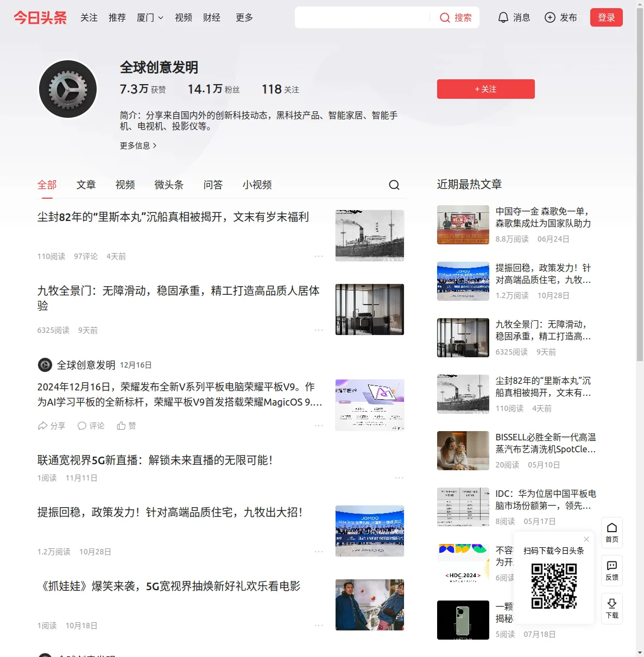644x657 pixels.
Task: Go to 关注 in top navigation
Action: click(89, 18)
